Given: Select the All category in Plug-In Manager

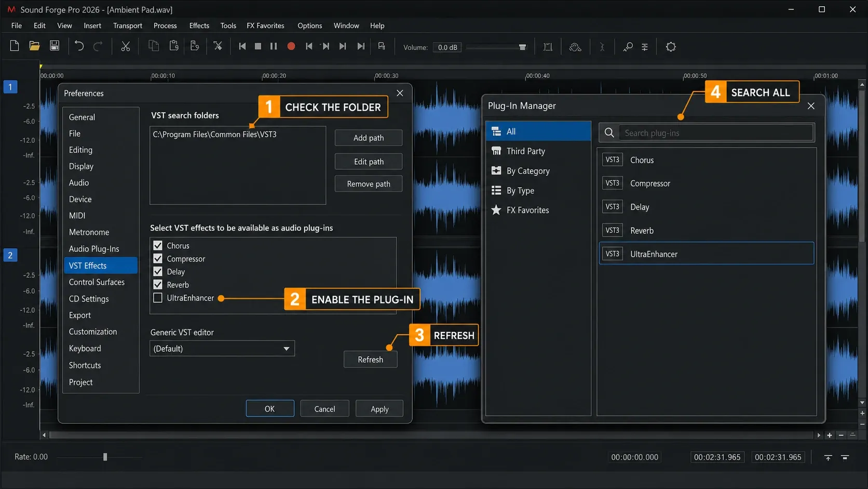Looking at the screenshot, I should coord(538,131).
